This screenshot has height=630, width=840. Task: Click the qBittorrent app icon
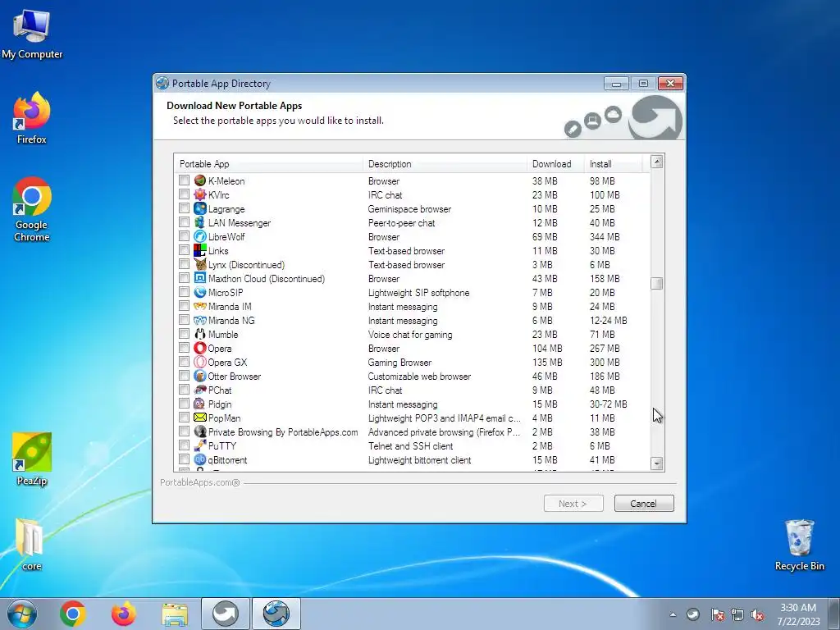point(200,459)
